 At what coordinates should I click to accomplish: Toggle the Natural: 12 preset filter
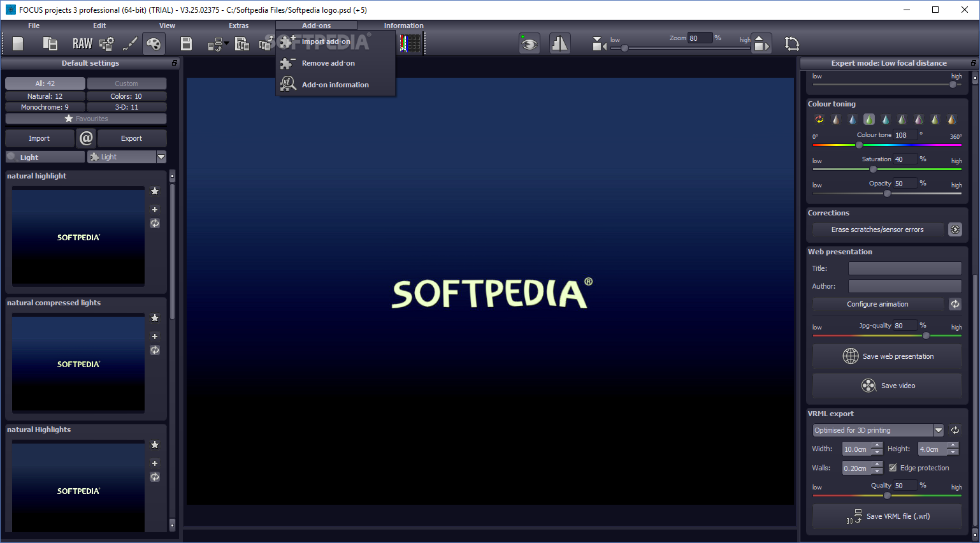(x=45, y=96)
